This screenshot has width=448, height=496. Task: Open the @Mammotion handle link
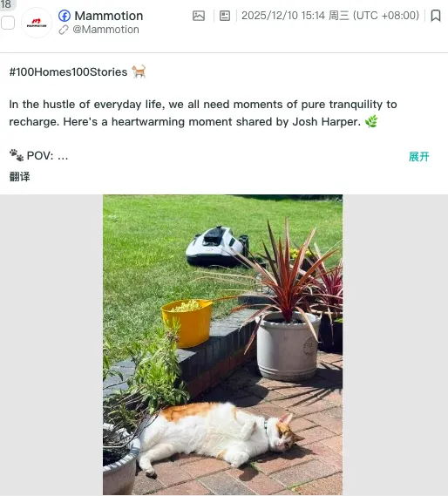click(x=105, y=30)
